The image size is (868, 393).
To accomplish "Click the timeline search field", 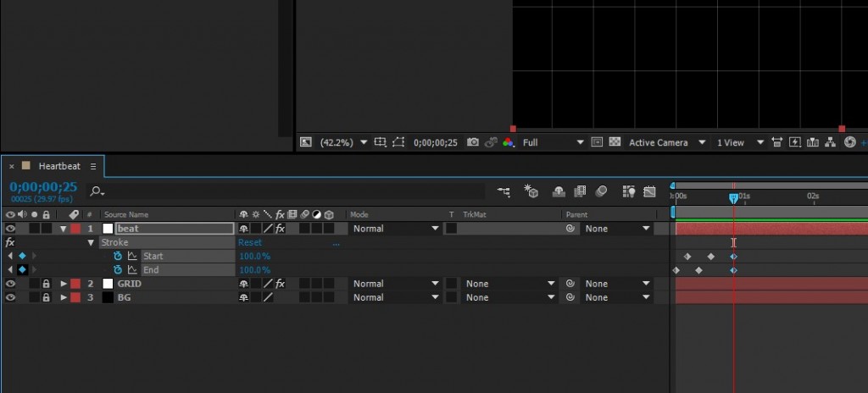I will 288,191.
